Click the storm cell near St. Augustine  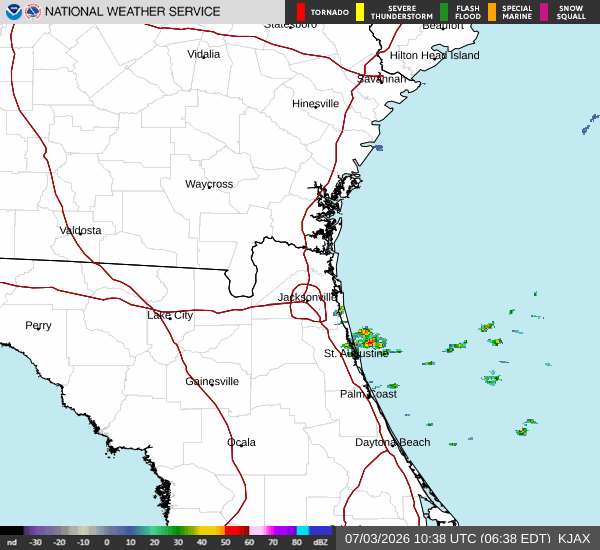368,338
